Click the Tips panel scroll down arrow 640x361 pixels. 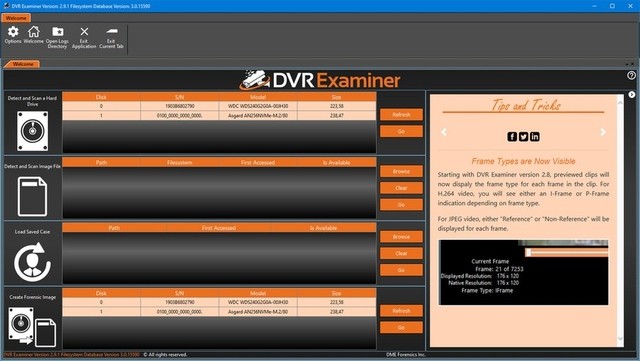tap(620, 339)
